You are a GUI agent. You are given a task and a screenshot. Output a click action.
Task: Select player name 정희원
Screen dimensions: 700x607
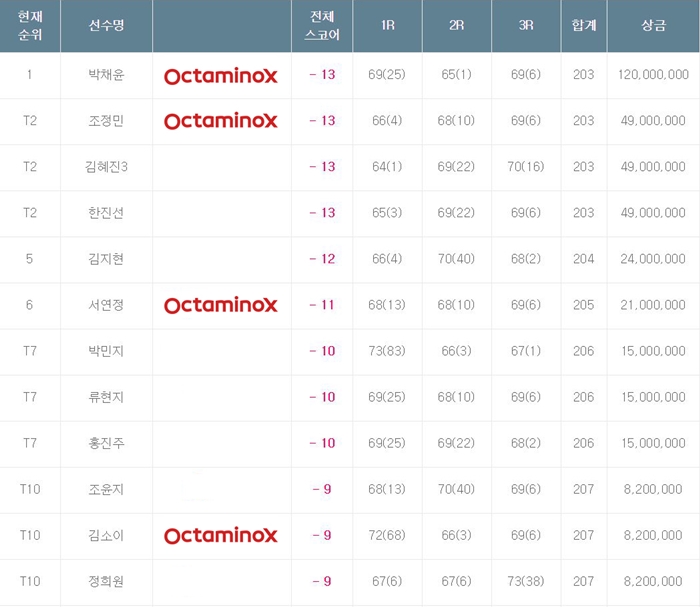coord(106,581)
